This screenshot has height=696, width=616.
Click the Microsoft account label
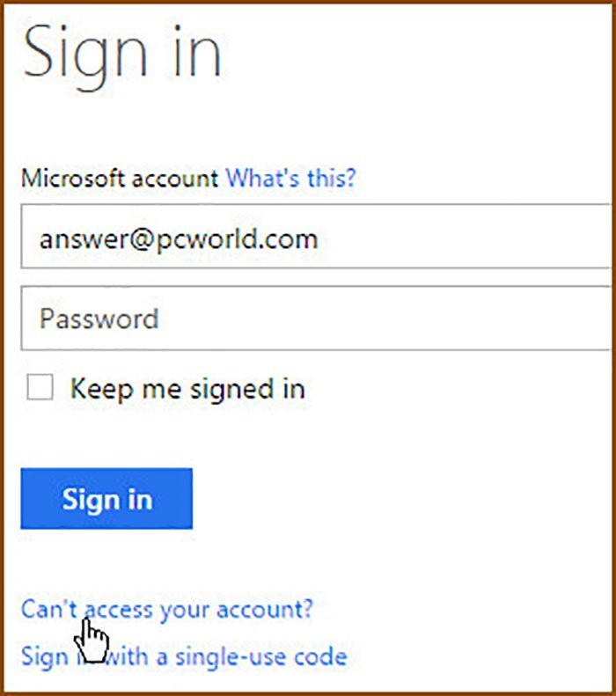(120, 179)
